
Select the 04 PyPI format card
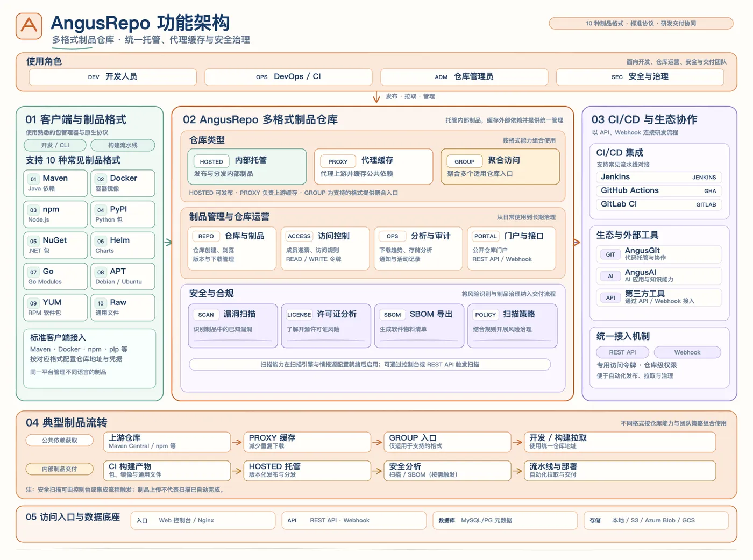(123, 214)
